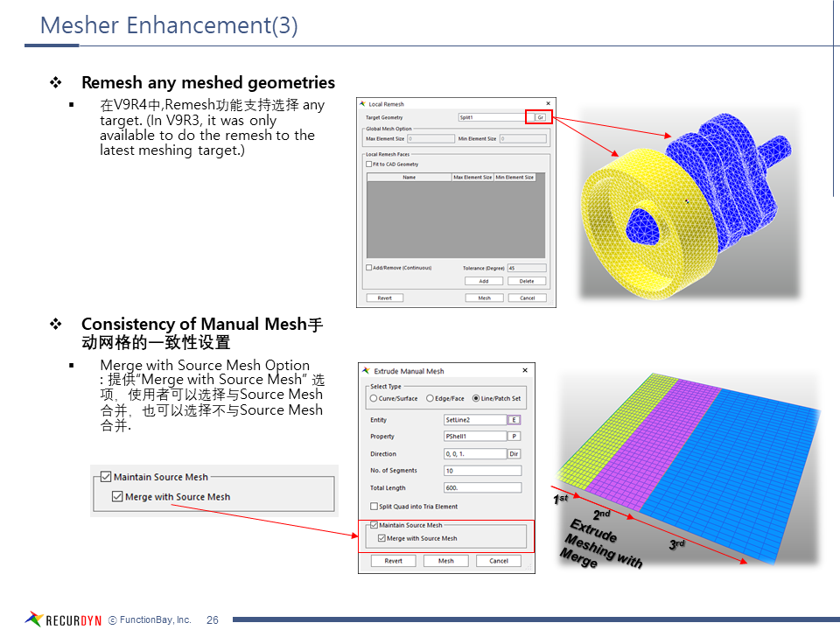Uncheck Merge with Source Mesh in dialog
840x630 pixels.
point(381,539)
